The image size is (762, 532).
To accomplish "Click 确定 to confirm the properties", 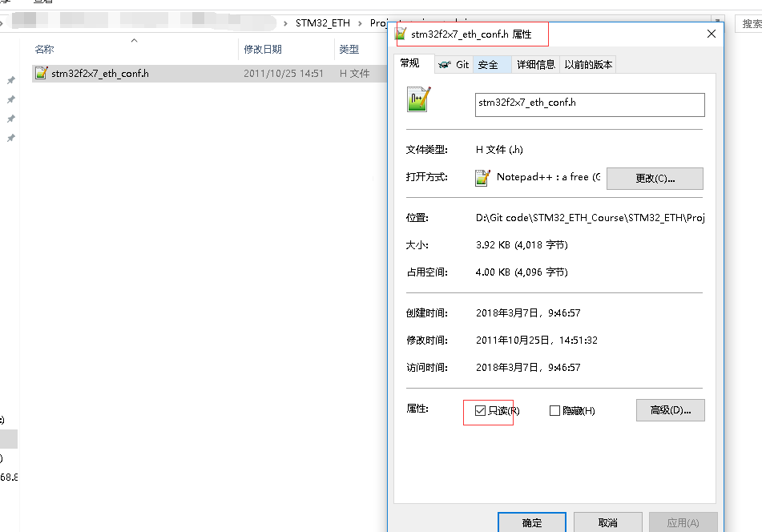I will tap(531, 522).
